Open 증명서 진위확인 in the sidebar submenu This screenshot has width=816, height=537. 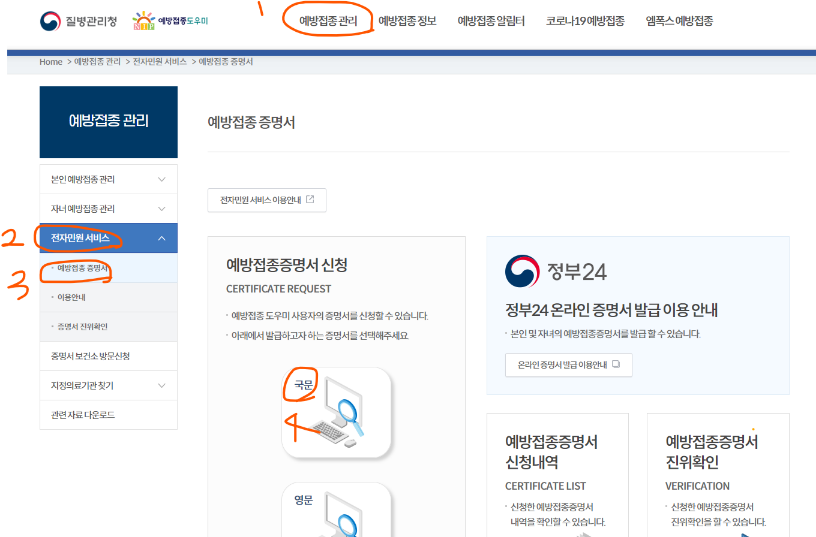pyautogui.click(x=109, y=326)
